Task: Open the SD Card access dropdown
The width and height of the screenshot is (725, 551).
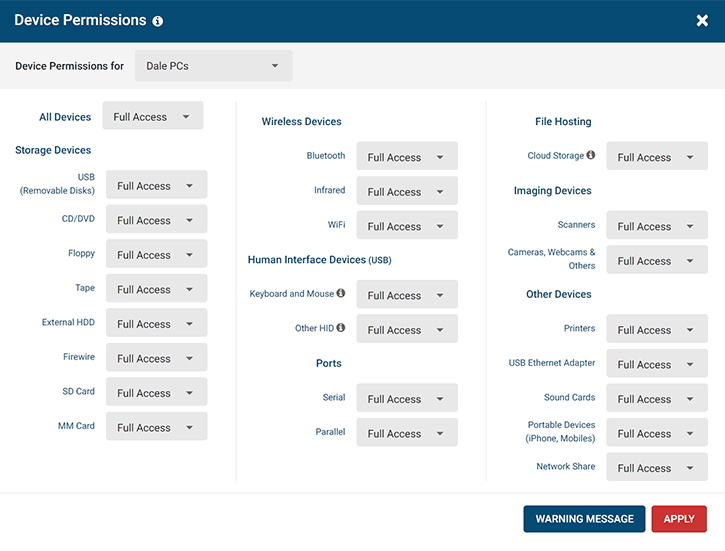Action: click(x=156, y=393)
